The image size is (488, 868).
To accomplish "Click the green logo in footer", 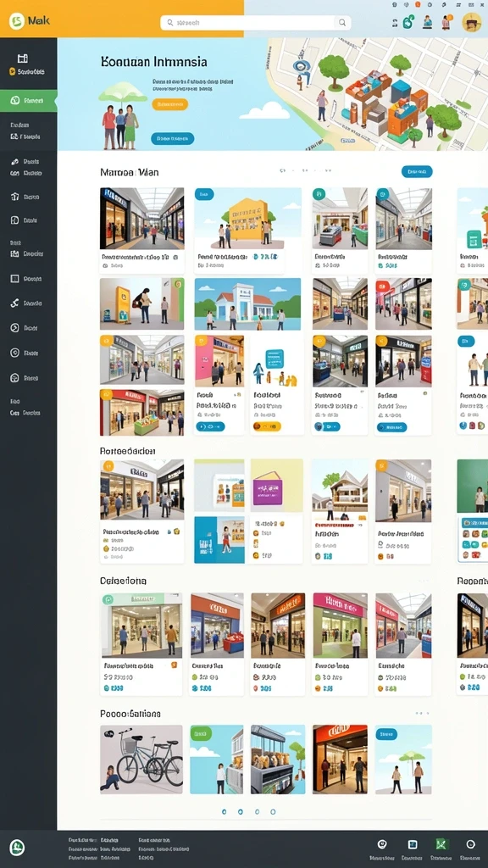I will pos(17,848).
